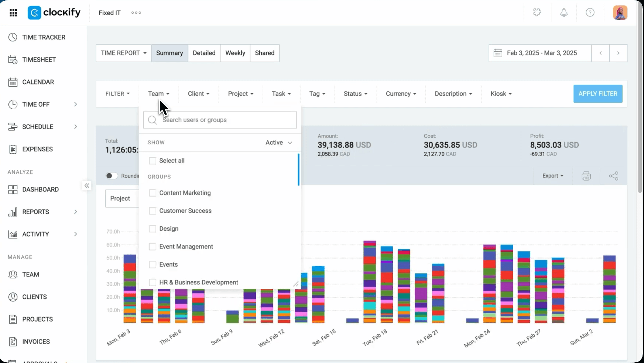Open the puzzle-piece integrations icon
Image resolution: width=644 pixels, height=363 pixels.
pos(537,13)
